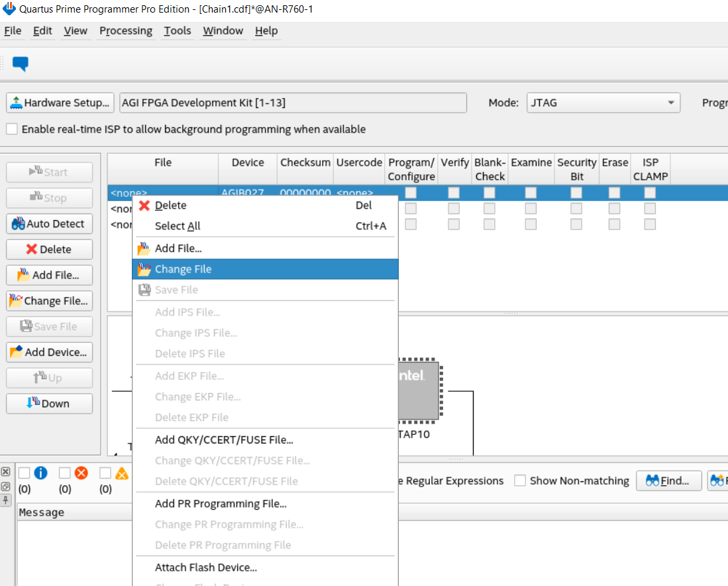Screen dimensions: 728x586
Task: Move device Down in chain
Action: pyautogui.click(x=49, y=404)
